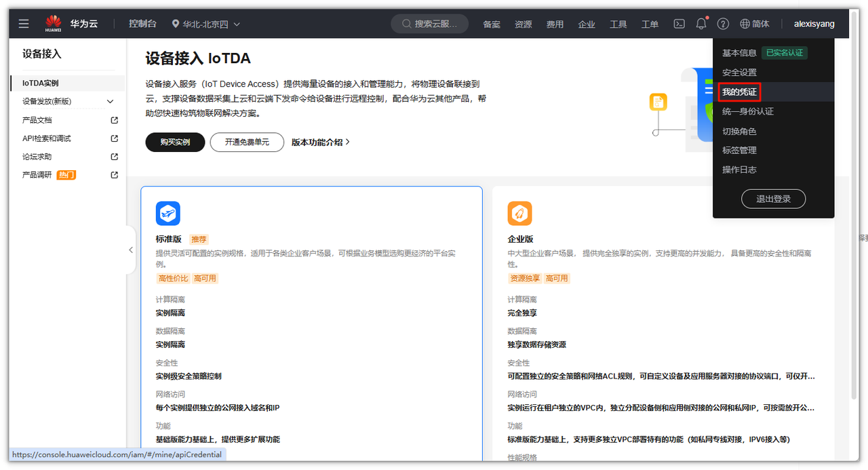
Task: Open the hamburger navigation menu
Action: point(24,24)
